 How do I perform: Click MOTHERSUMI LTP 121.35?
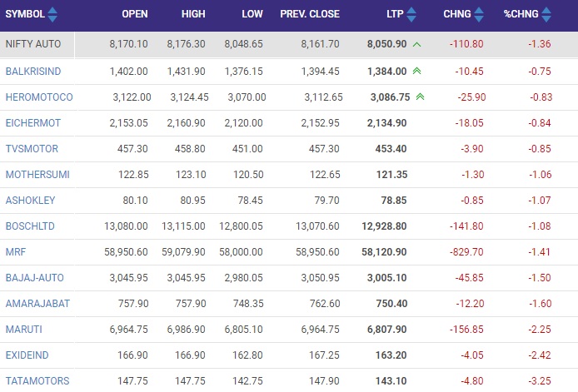tap(391, 174)
